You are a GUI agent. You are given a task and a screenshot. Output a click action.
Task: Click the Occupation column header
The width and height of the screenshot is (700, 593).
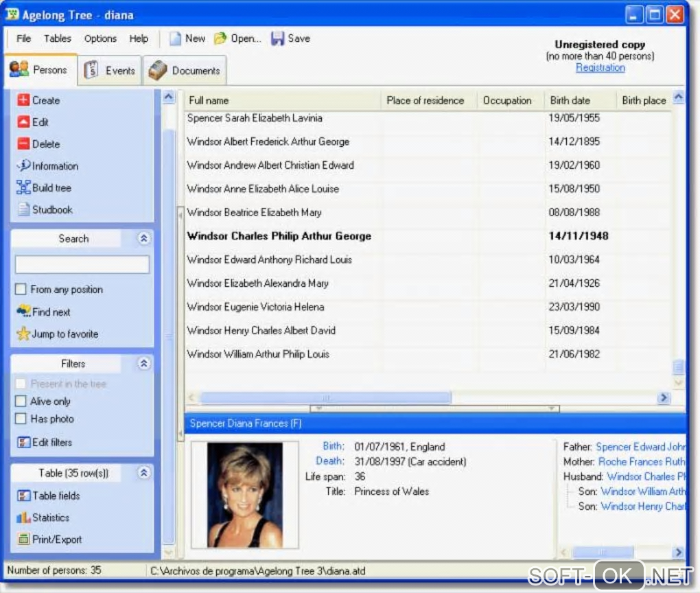(511, 100)
